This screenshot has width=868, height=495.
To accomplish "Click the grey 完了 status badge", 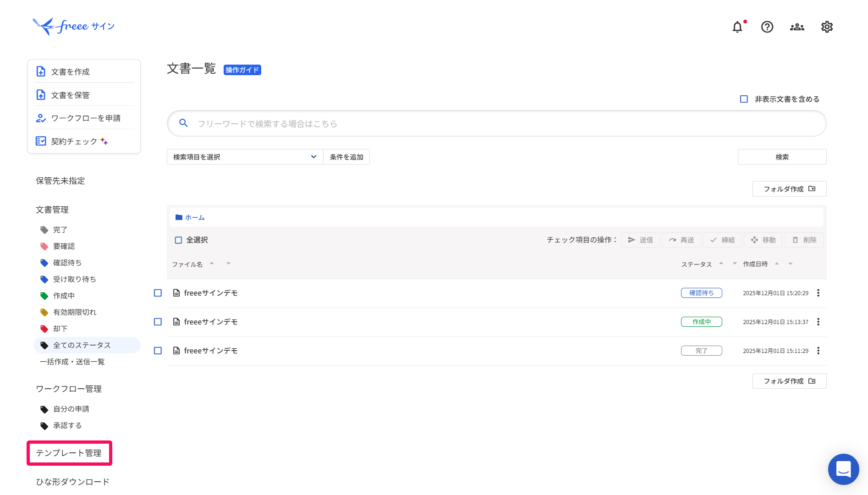I will pos(702,351).
